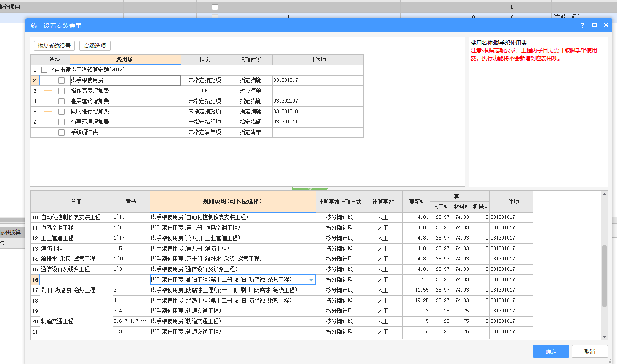Screen dimensions: 617x364
Task: Click the help question mark icon
Action: click(582, 25)
